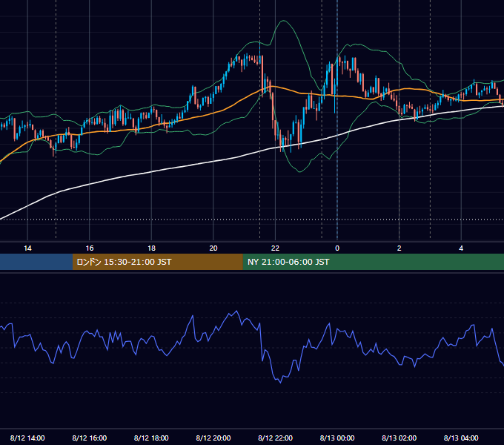Select the 8/12 22:00 date label
Image resolution: width=504 pixels, height=445 pixels.
coord(275,438)
